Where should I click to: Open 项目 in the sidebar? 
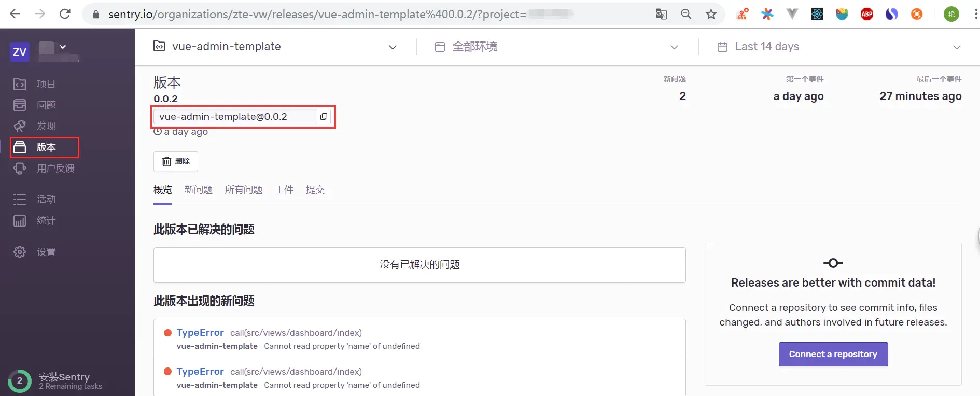[x=46, y=84]
